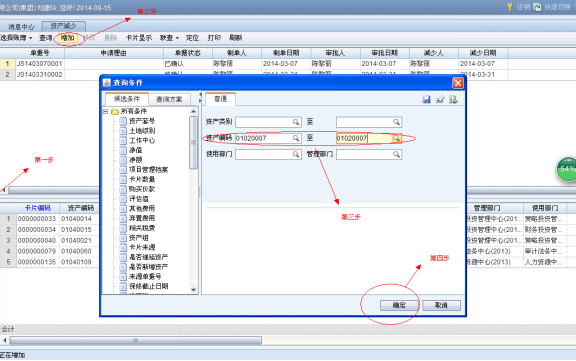Click the save query scheme disk icon
The height and width of the screenshot is (361, 576).
coord(426,99)
